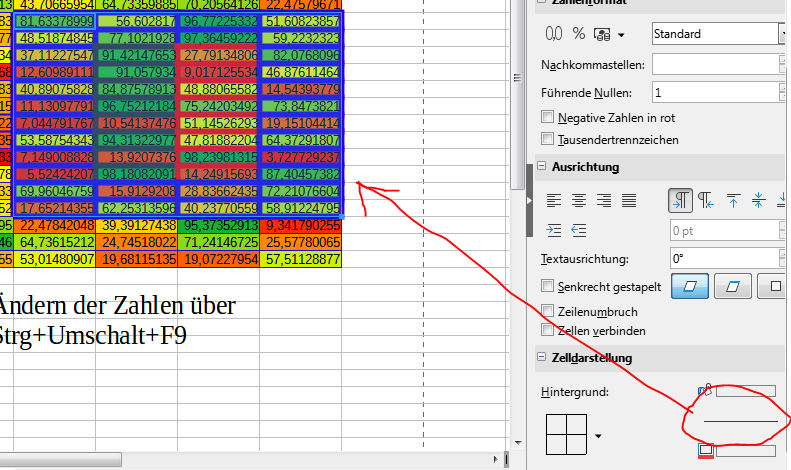The width and height of the screenshot is (791, 470).
Task: Collapse the Zelldarstellung section
Action: tap(541, 357)
